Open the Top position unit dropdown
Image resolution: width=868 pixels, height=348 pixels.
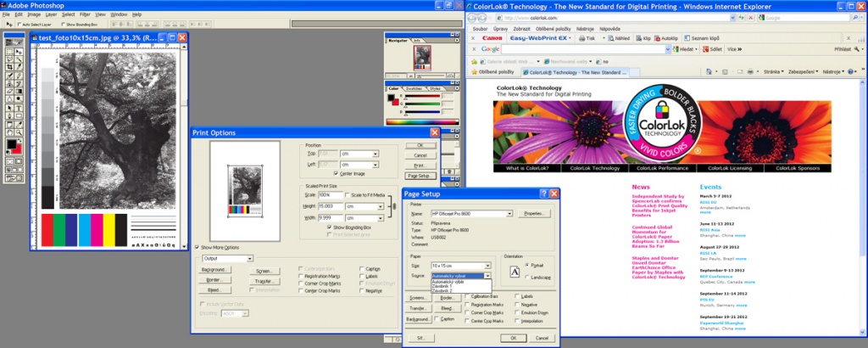[x=376, y=154]
